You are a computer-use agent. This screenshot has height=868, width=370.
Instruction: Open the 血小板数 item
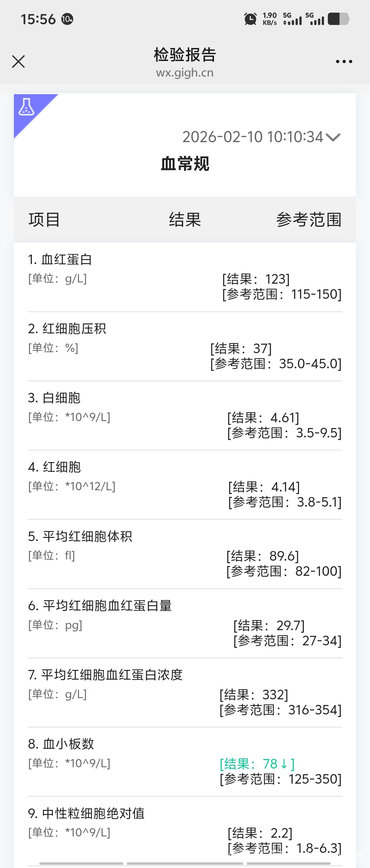pos(61,744)
